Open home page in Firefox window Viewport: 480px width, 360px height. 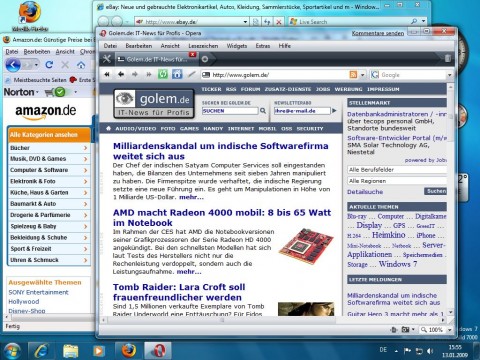click(81, 65)
